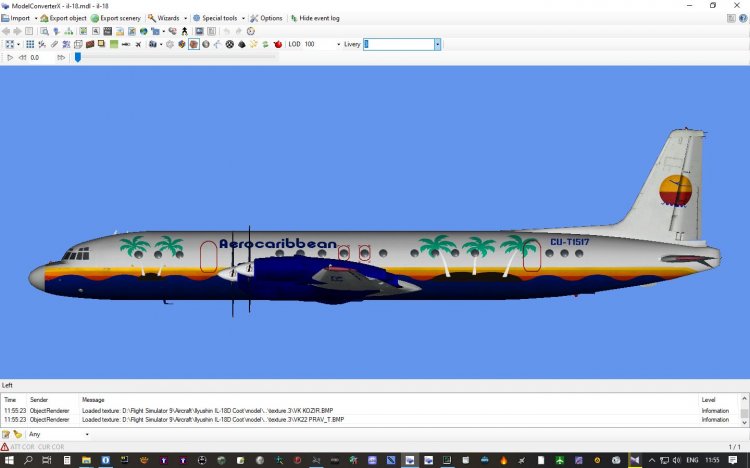Viewport: 750px width, 468px height.
Task: Open the Import dropdown arrow
Action: 36,18
